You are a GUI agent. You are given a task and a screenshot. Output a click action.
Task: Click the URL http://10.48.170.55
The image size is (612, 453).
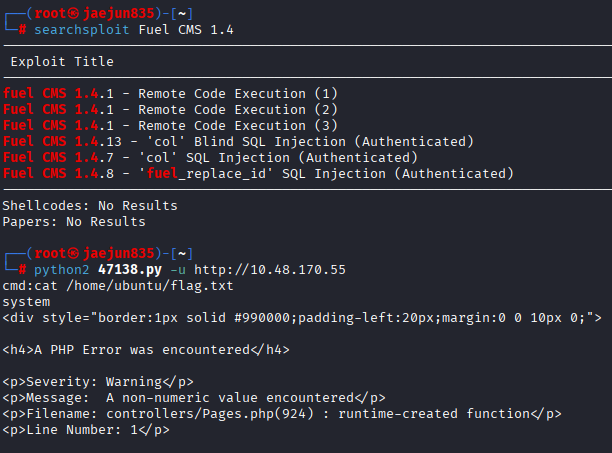[270, 270]
